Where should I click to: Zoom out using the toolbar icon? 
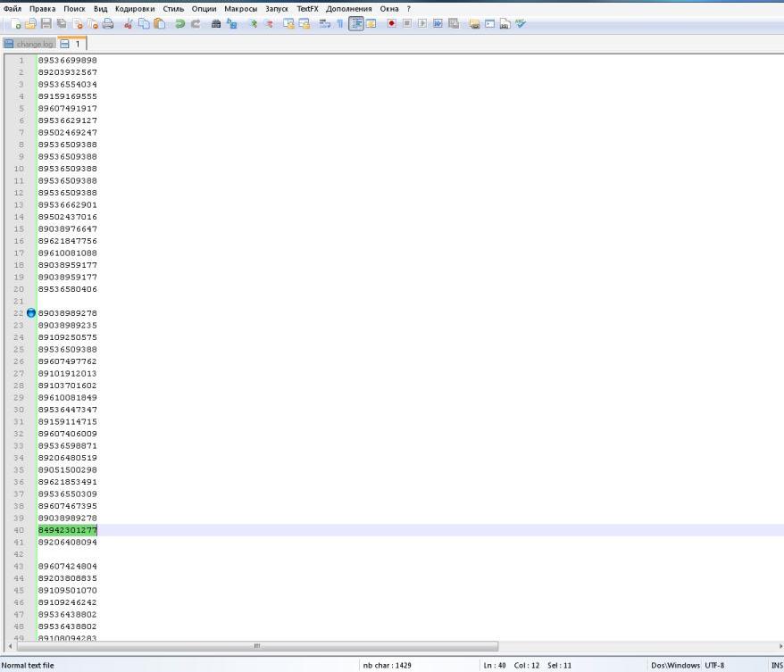click(269, 23)
